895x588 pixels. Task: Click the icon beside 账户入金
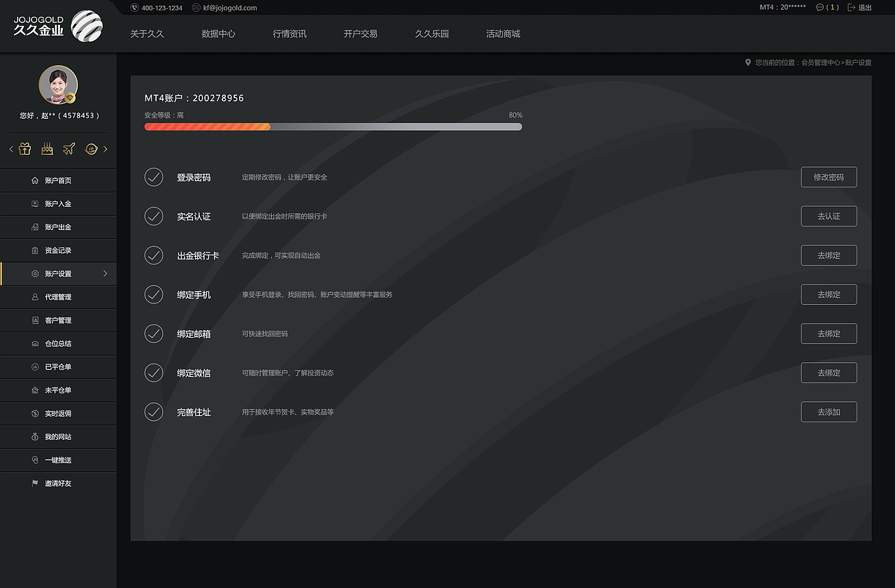click(x=35, y=203)
